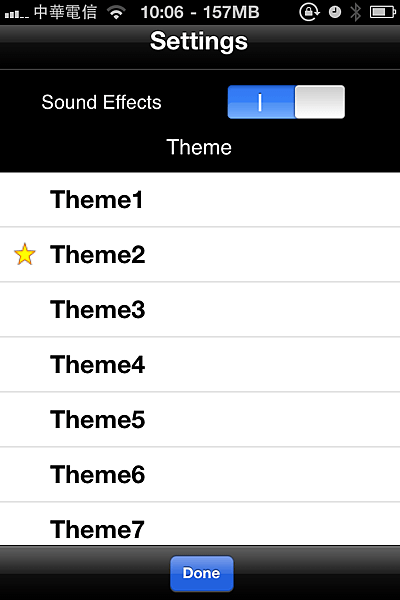Tap the cellular signal bars icon
Screen dimensions: 400x600
coord(16,15)
